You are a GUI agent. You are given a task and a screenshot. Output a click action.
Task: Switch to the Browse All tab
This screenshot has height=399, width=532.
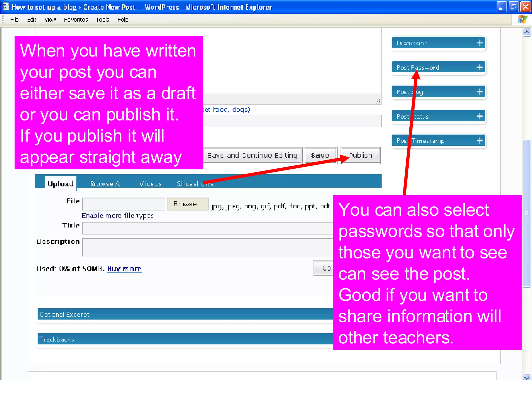tap(105, 184)
